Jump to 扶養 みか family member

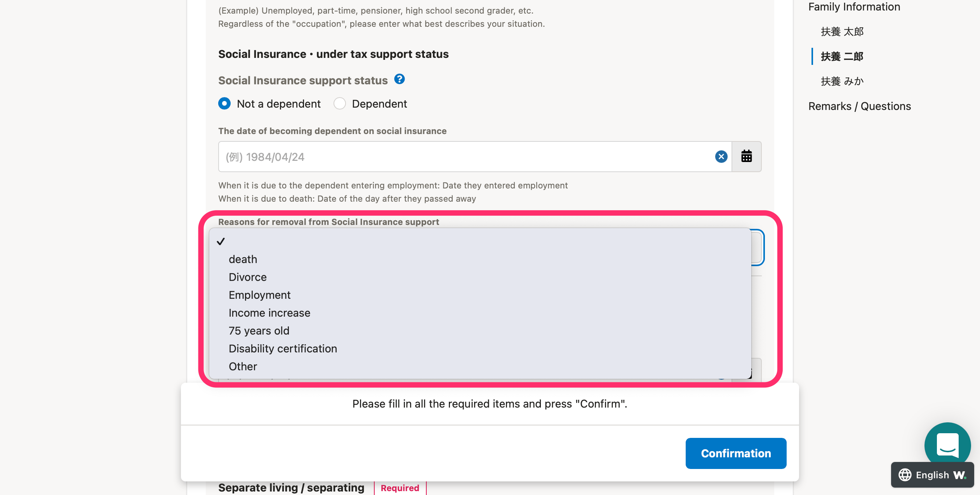(x=842, y=81)
